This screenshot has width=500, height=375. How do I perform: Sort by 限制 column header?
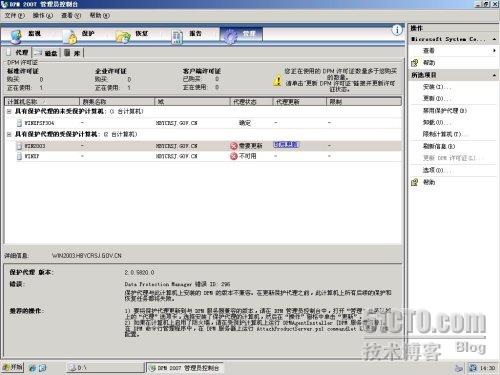pos(364,101)
